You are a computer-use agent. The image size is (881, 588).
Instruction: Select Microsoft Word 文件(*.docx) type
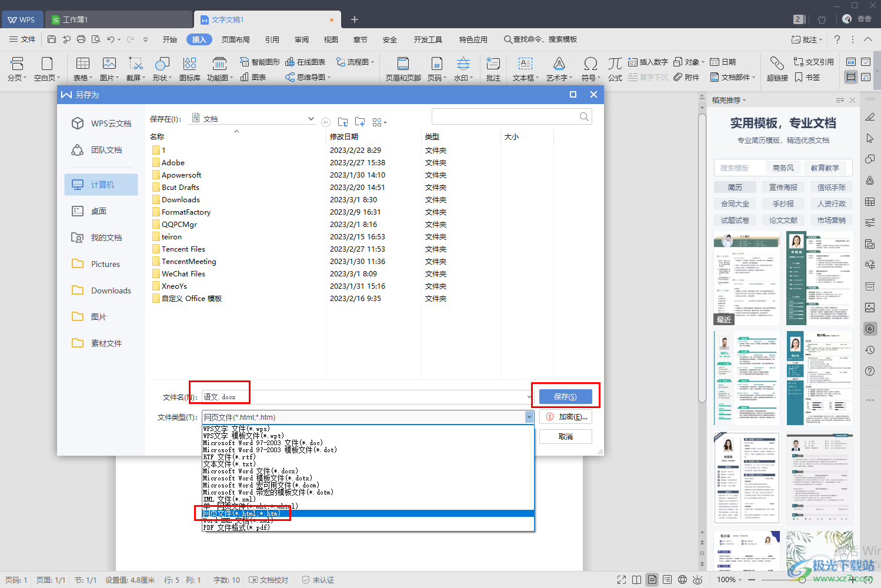click(368, 471)
